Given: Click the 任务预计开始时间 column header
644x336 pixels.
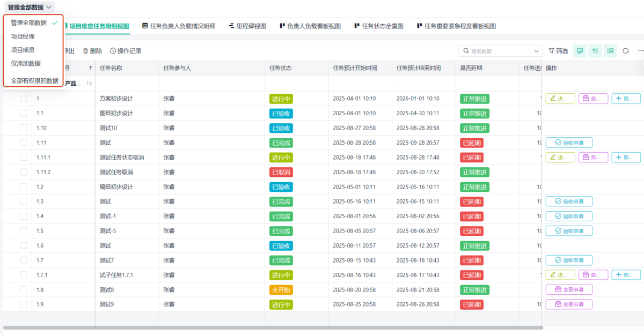Looking at the screenshot, I should [360, 68].
